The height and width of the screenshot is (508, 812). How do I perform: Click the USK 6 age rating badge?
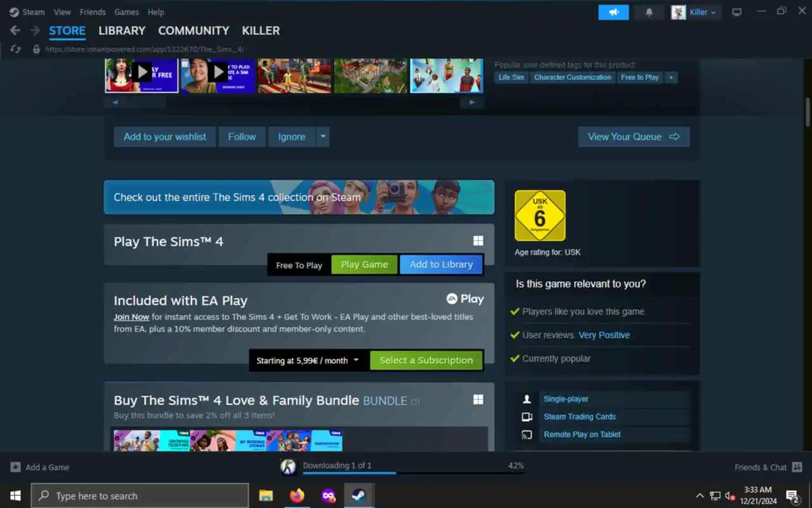click(540, 216)
